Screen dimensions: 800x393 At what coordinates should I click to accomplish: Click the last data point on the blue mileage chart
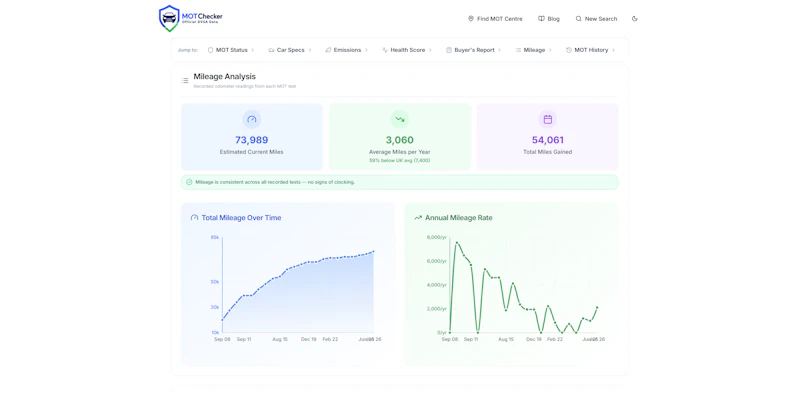click(373, 251)
